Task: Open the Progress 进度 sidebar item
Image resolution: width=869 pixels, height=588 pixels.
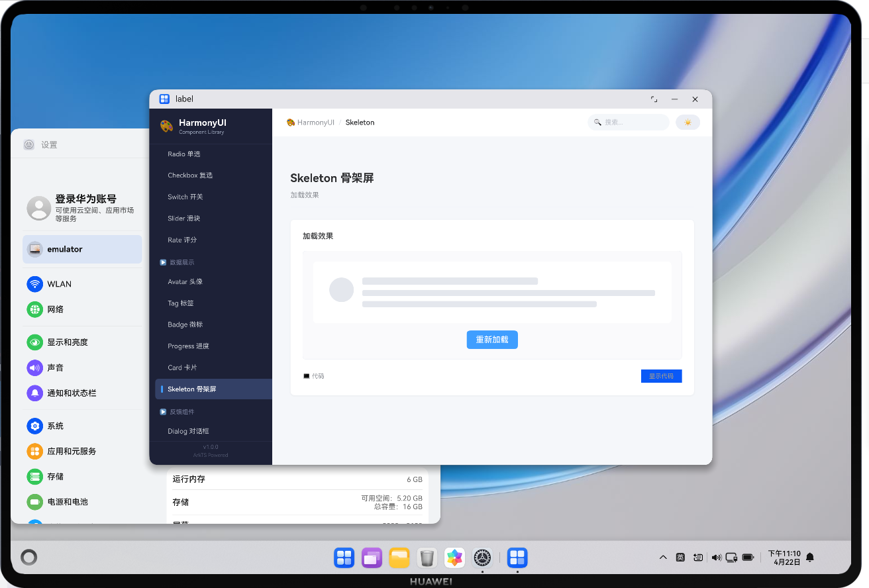Action: (211, 346)
